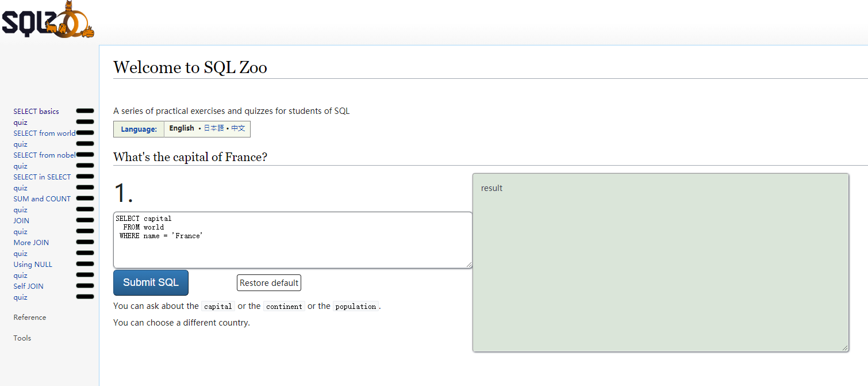The image size is (868, 386).
Task: Click the progress bar next to JOIN
Action: [85, 220]
